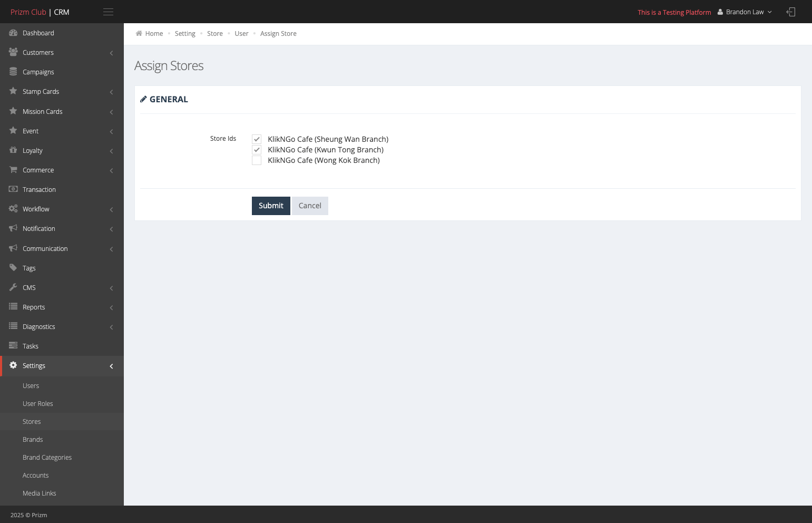812x523 pixels.
Task: Expand the Communication submenu chevron
Action: click(111, 249)
